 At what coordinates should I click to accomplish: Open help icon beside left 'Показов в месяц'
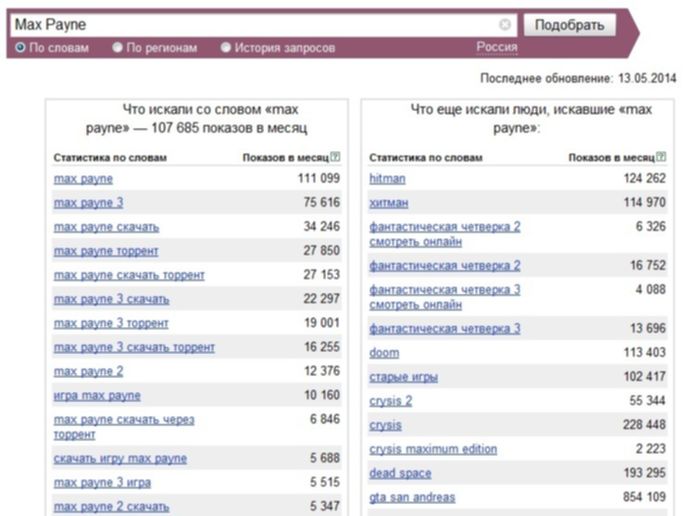coord(335,157)
